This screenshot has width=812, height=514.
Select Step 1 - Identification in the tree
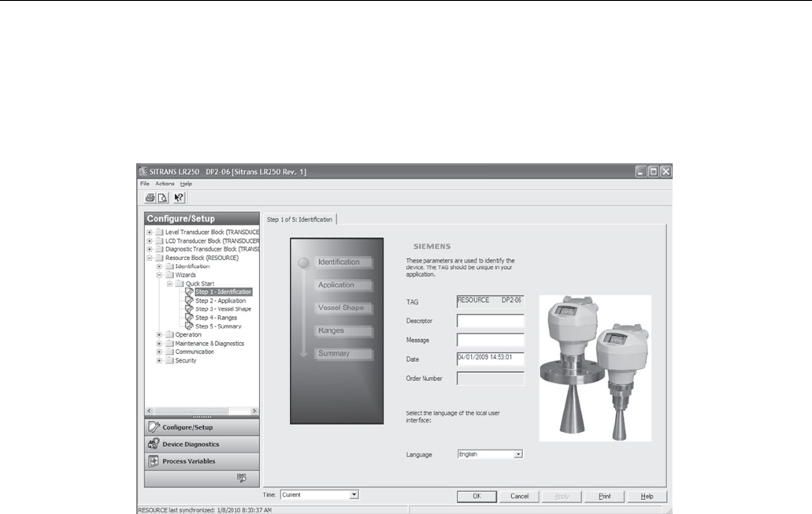[x=223, y=292]
